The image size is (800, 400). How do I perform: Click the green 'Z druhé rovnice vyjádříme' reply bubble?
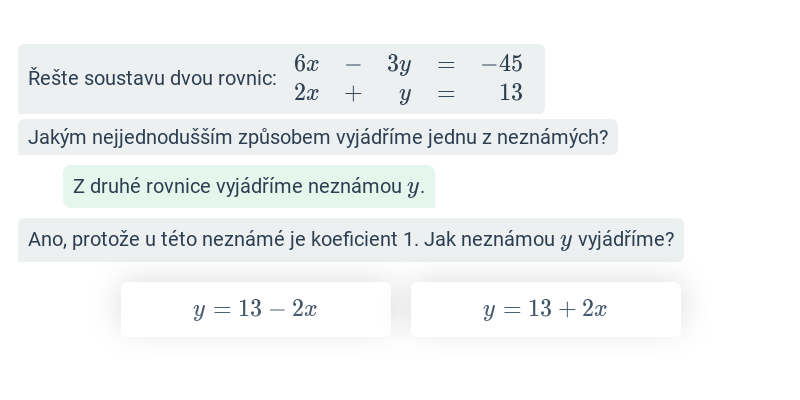249,187
